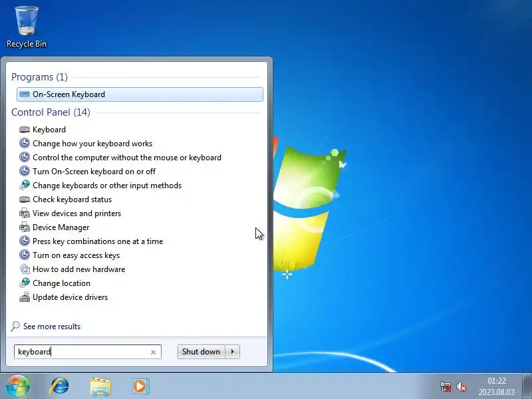The height and width of the screenshot is (399, 532).
Task: Click the How to add new hardware icon
Action: tap(25, 269)
